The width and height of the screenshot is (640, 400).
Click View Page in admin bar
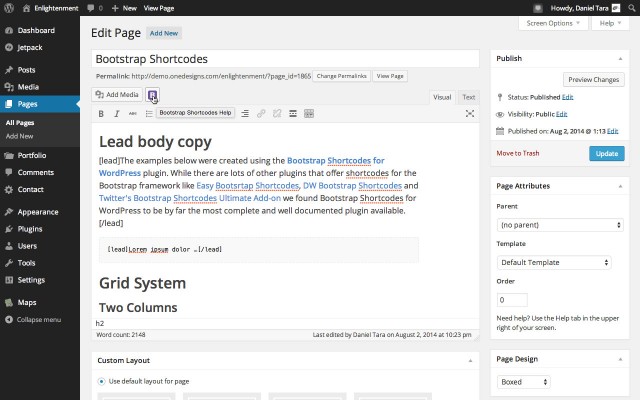point(159,8)
